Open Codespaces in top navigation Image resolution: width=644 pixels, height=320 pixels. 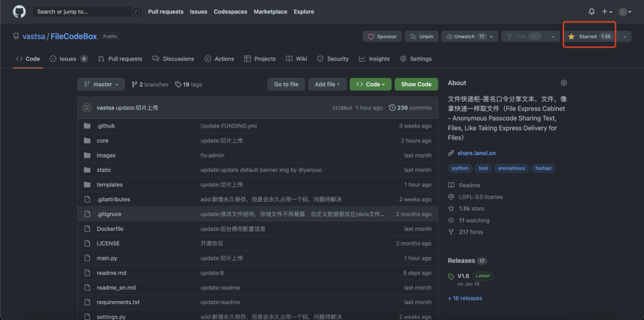230,11
